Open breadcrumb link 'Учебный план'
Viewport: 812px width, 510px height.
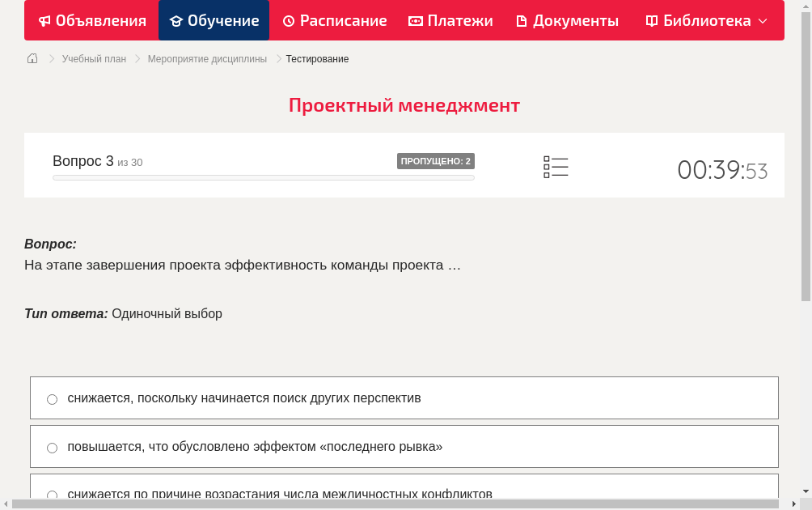[95, 58]
